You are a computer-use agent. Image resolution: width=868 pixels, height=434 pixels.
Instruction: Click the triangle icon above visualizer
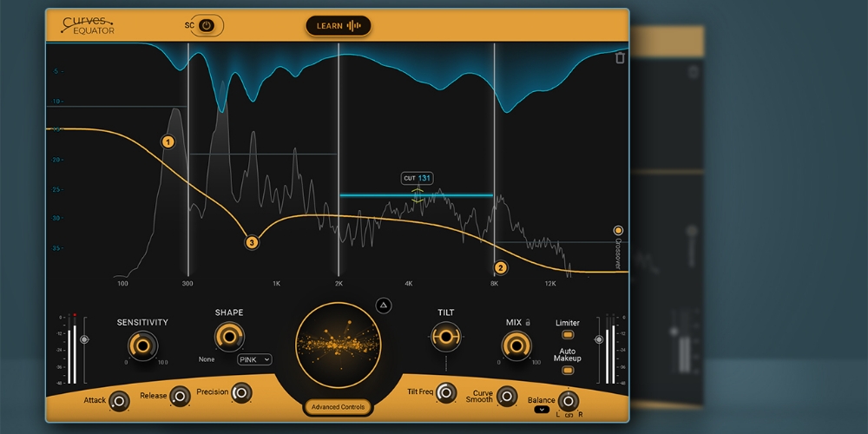point(385,305)
